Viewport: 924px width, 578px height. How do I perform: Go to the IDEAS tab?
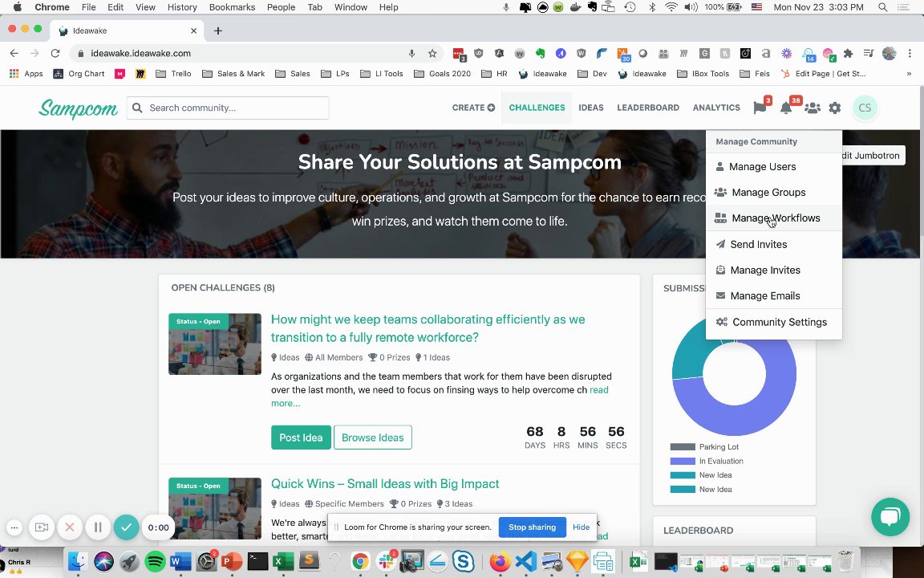click(590, 108)
